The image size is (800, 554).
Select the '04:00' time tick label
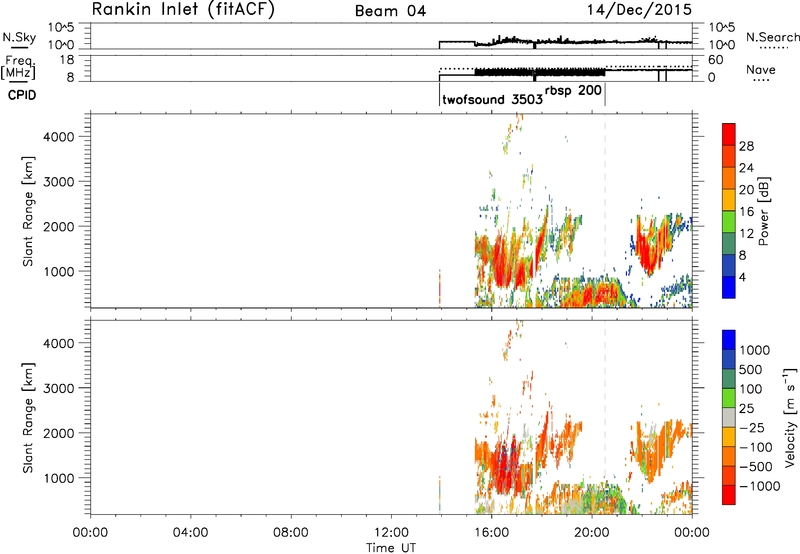coord(190,533)
